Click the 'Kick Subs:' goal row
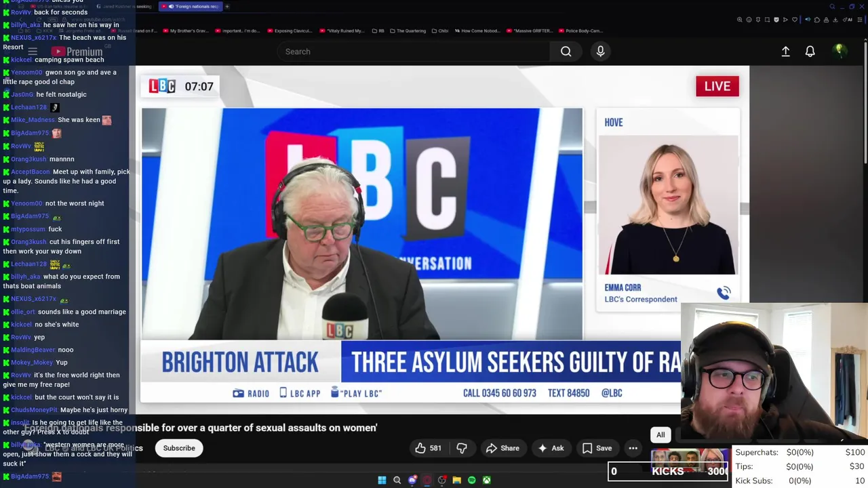Viewport: 868px width, 488px height. tap(800, 481)
